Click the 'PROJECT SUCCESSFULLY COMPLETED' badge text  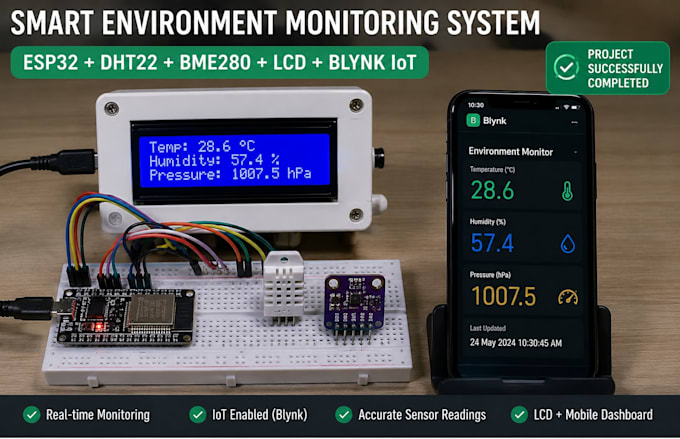625,69
